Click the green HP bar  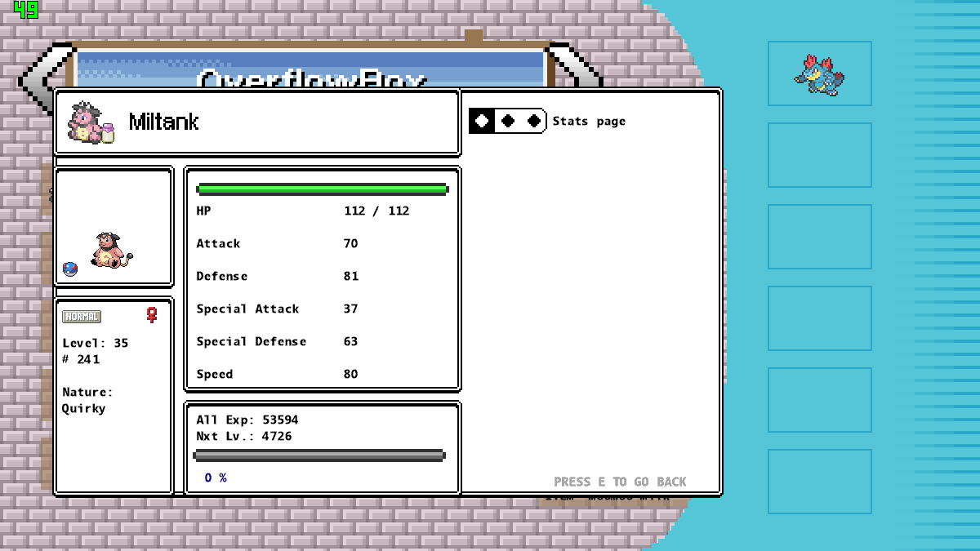coord(323,189)
